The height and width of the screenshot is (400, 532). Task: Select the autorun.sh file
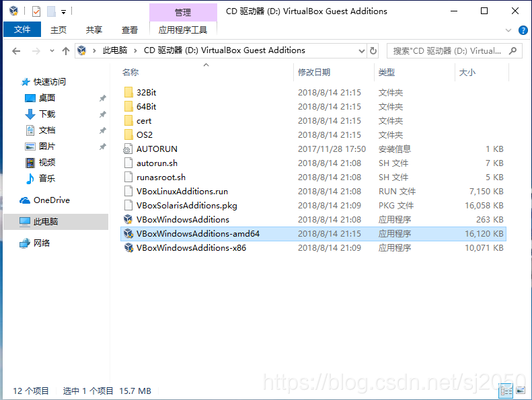tap(157, 163)
